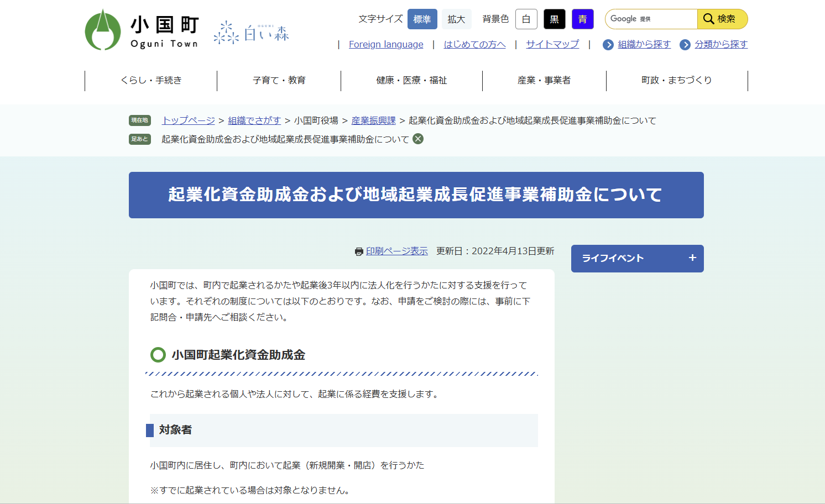Click the ライフイベント sidebar label
Screen dimensions: 825x504
613,258
